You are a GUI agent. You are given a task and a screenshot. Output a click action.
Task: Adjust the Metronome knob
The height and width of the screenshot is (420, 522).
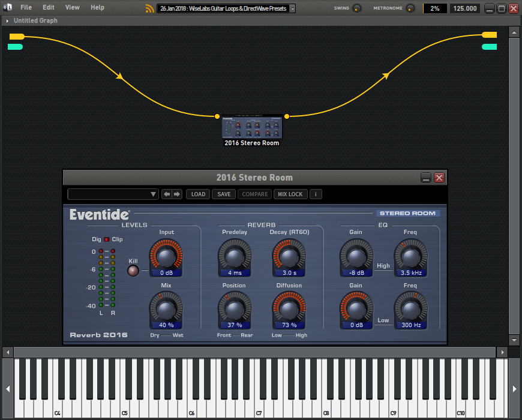click(x=410, y=8)
